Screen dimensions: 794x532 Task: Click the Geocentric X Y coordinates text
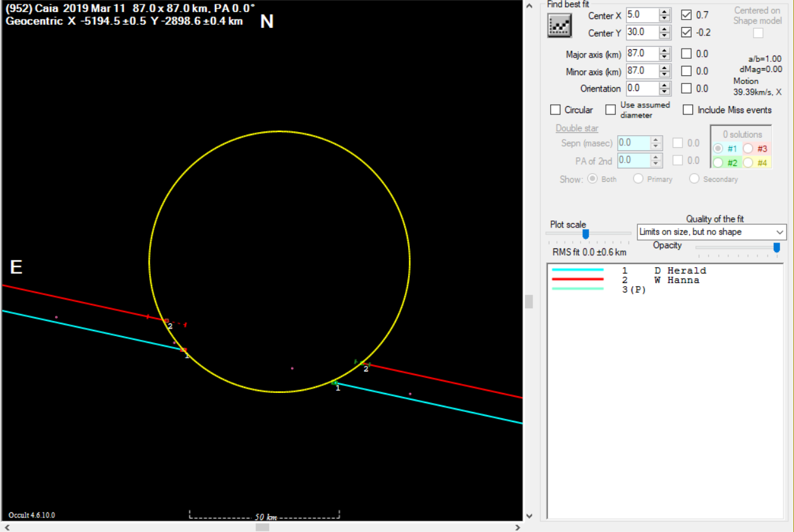tap(124, 21)
